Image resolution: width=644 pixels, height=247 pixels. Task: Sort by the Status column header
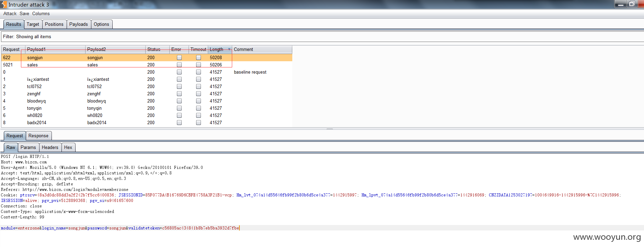(157, 49)
